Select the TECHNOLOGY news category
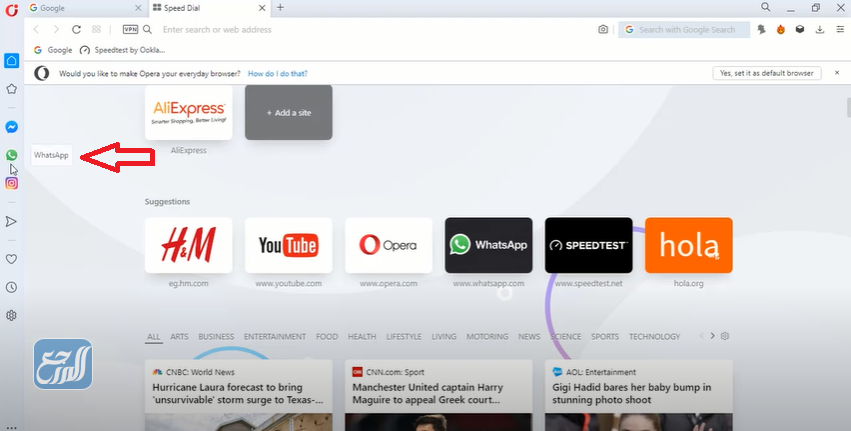Viewport: 851px width, 431px height. click(x=655, y=337)
